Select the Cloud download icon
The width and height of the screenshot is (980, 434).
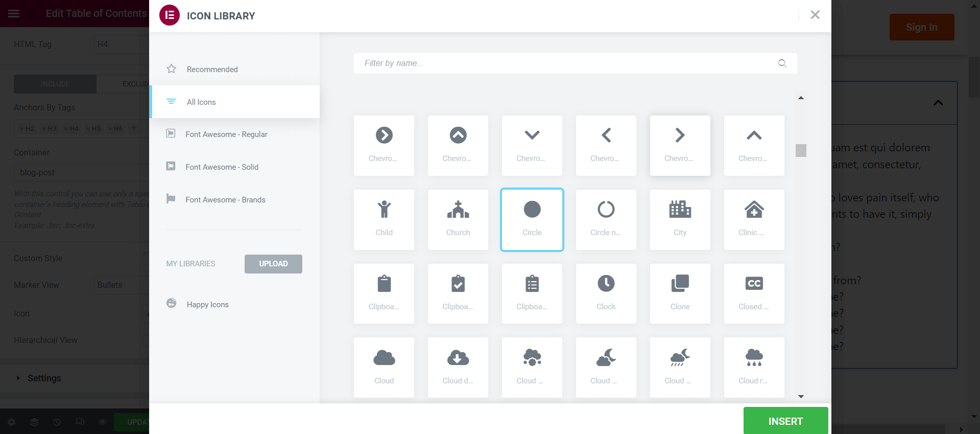coord(458,368)
